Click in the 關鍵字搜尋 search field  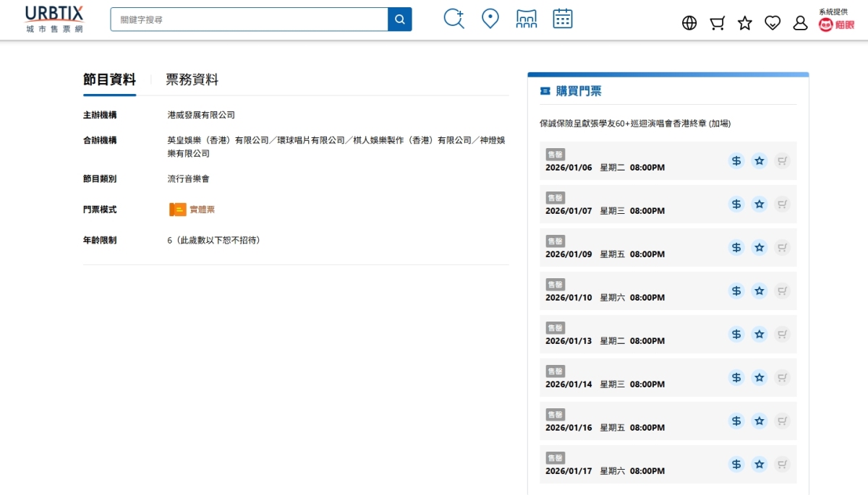point(249,20)
